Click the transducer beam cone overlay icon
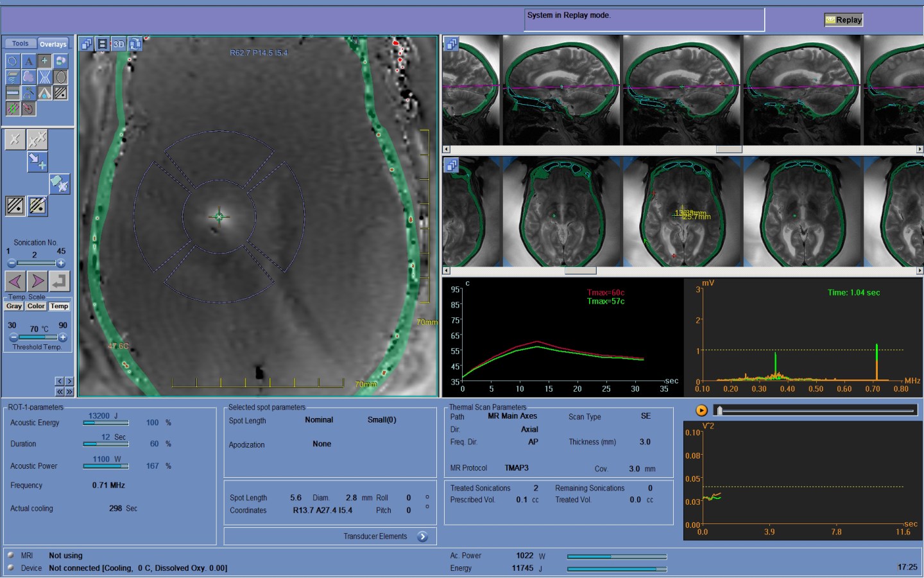The width and height of the screenshot is (924, 578). pos(44,93)
